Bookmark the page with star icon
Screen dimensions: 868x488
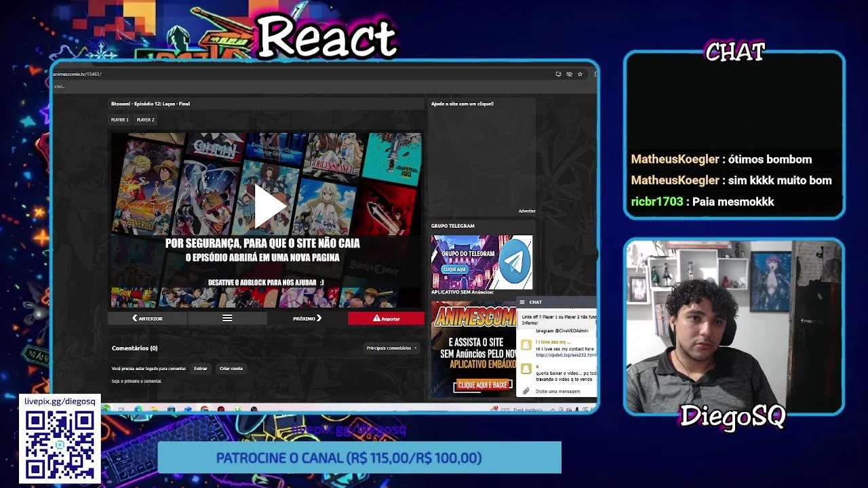[580, 74]
